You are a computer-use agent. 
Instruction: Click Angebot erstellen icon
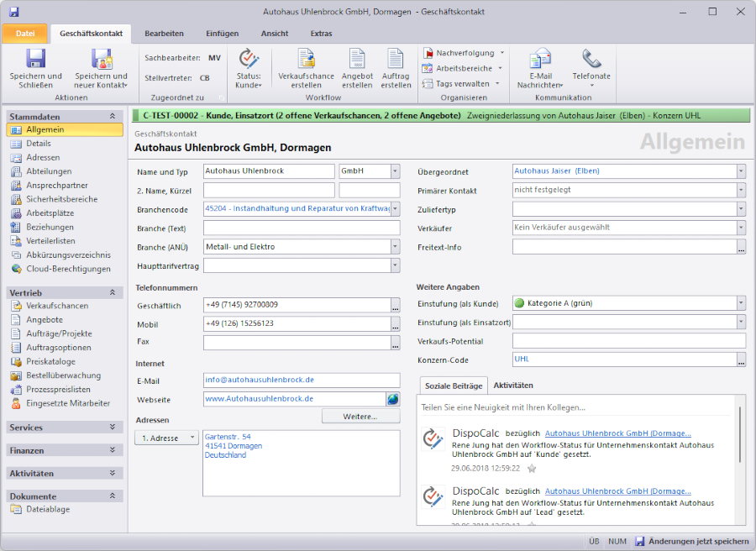pyautogui.click(x=357, y=59)
